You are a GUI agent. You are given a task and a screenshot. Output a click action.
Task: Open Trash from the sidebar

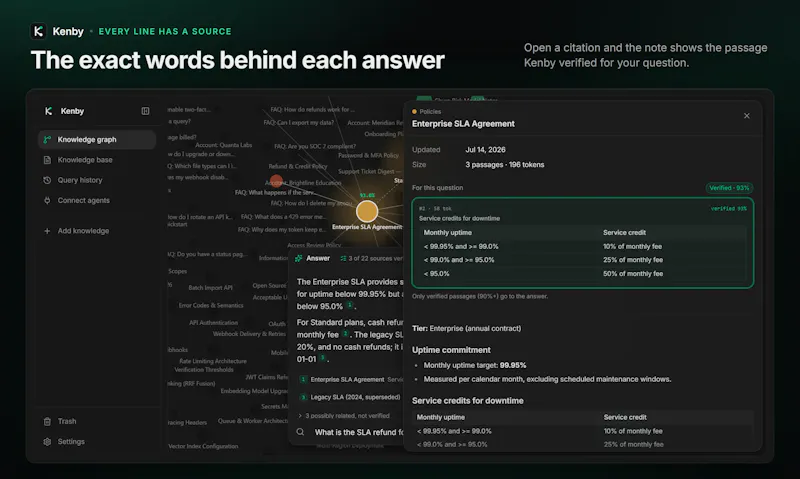[x=97, y=421]
